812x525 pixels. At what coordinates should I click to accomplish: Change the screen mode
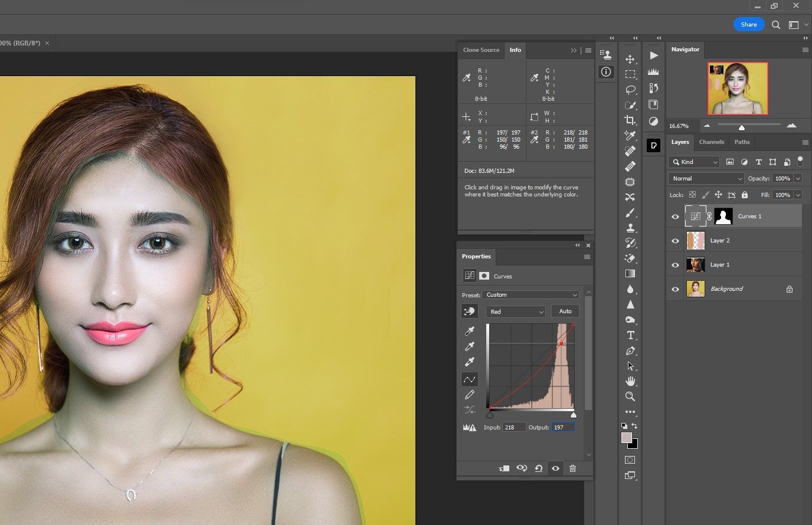[x=630, y=475]
